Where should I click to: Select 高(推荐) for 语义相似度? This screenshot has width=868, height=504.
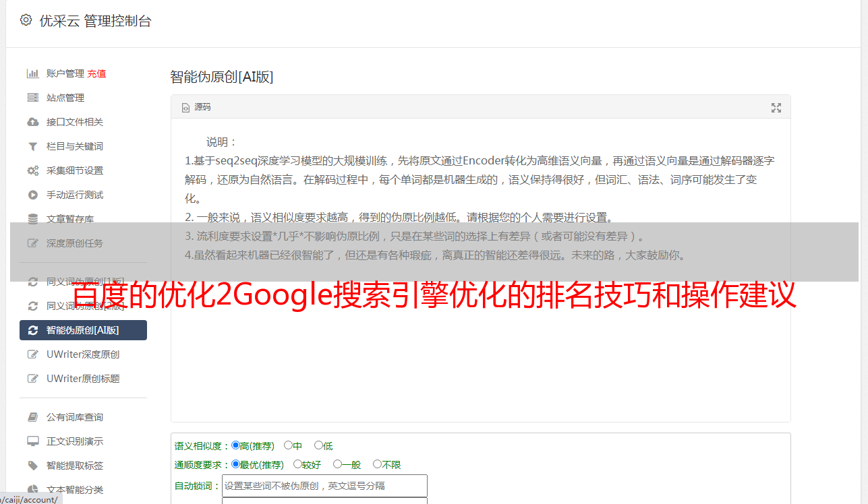[x=235, y=445]
